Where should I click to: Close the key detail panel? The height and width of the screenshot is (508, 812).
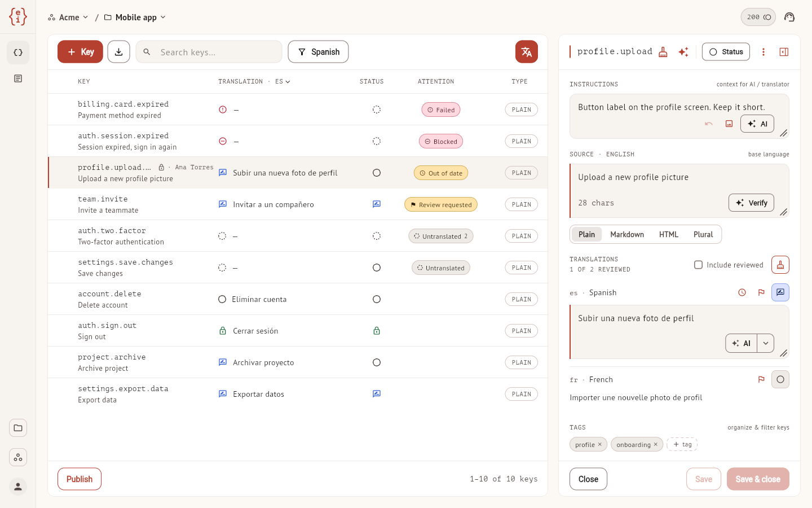click(588, 479)
